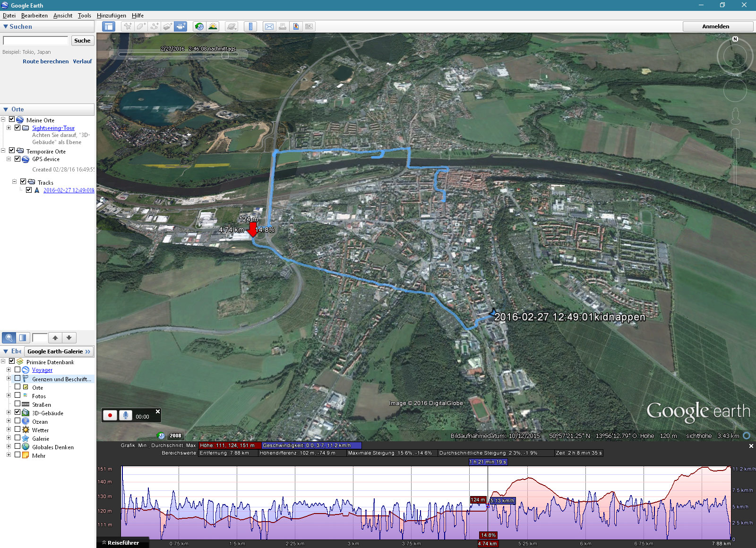This screenshot has height=548, width=756.
Task: Add an image overlay from the toolbar
Action: tap(167, 26)
